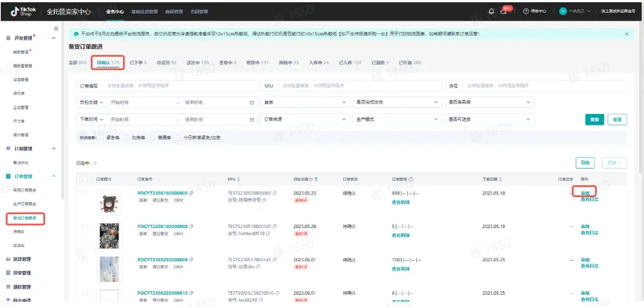Click 查看日志 for order POCYT2305190000008
Image resolution: width=644 pixels, height=307 pixels.
coord(589,233)
